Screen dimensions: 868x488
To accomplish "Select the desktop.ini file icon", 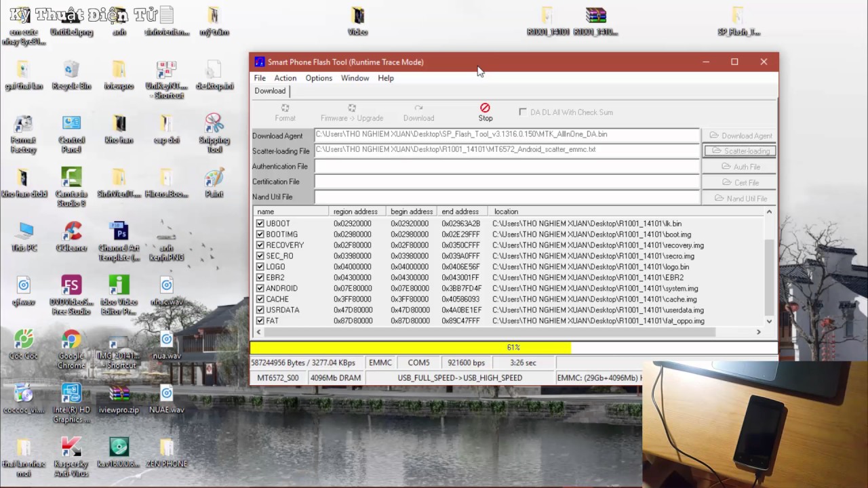I will [x=214, y=75].
